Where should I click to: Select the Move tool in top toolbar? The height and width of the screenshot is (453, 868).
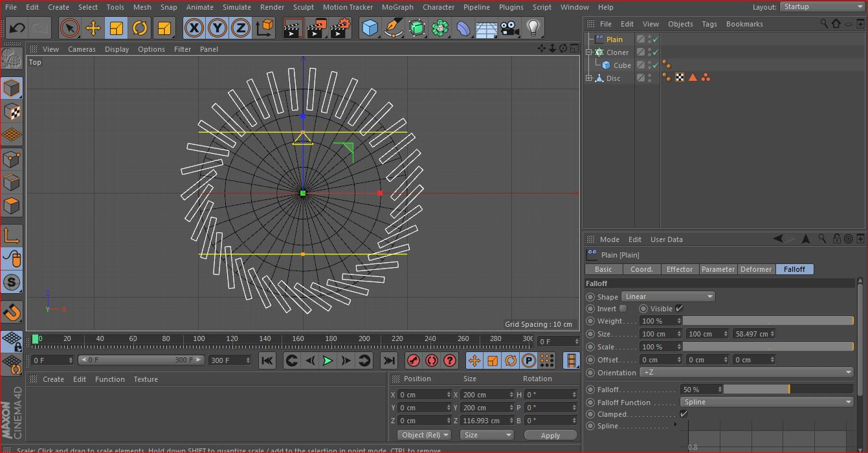pos(93,28)
